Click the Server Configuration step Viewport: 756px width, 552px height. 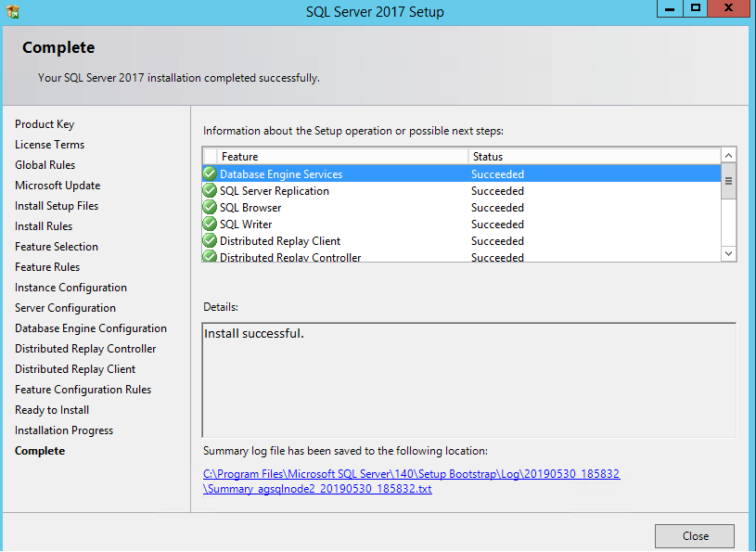[65, 308]
